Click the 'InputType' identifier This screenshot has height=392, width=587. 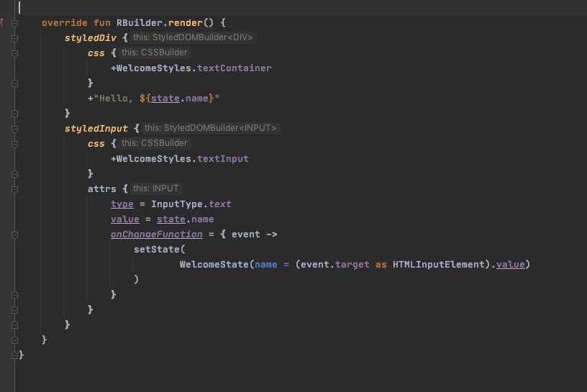[x=177, y=204]
